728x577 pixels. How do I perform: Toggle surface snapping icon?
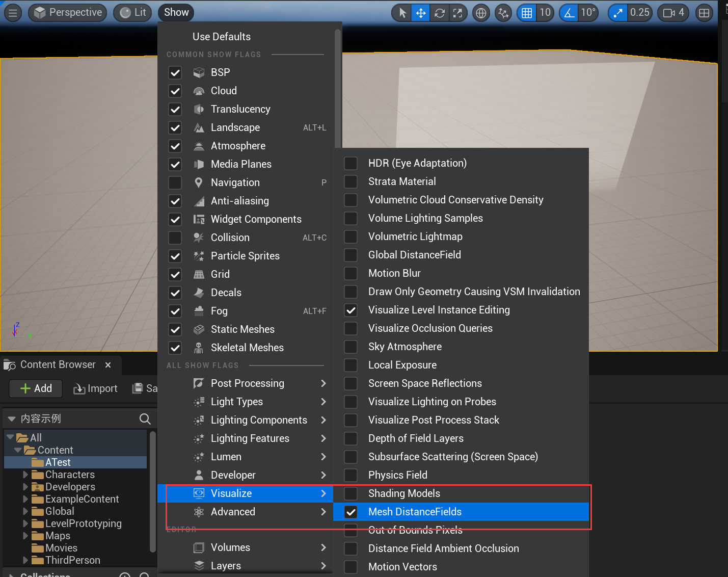coord(503,13)
